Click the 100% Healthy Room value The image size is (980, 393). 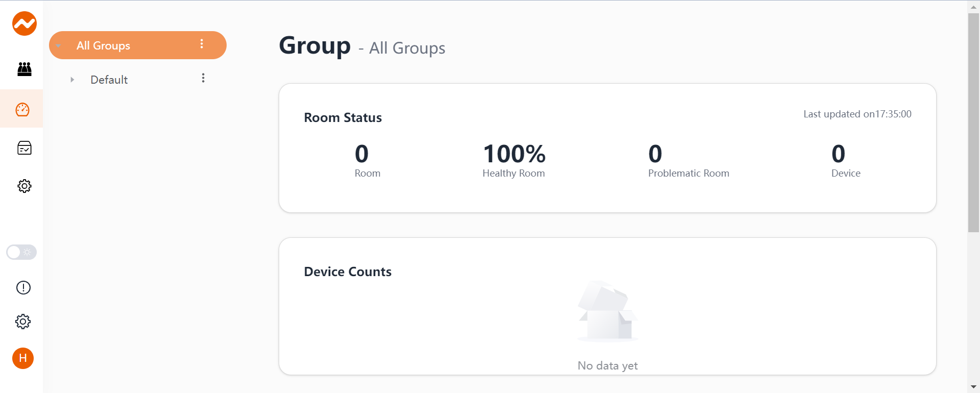pos(514,154)
